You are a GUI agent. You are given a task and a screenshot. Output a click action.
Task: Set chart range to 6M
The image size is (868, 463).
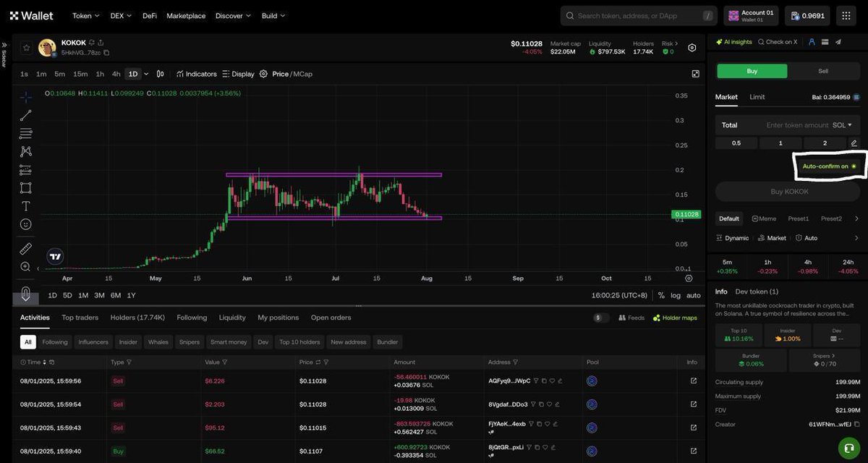tap(116, 295)
